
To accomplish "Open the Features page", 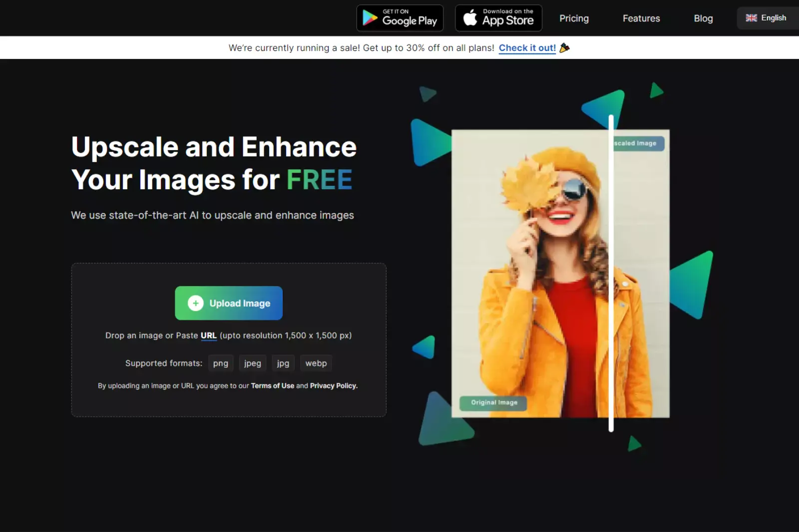I will coord(641,18).
